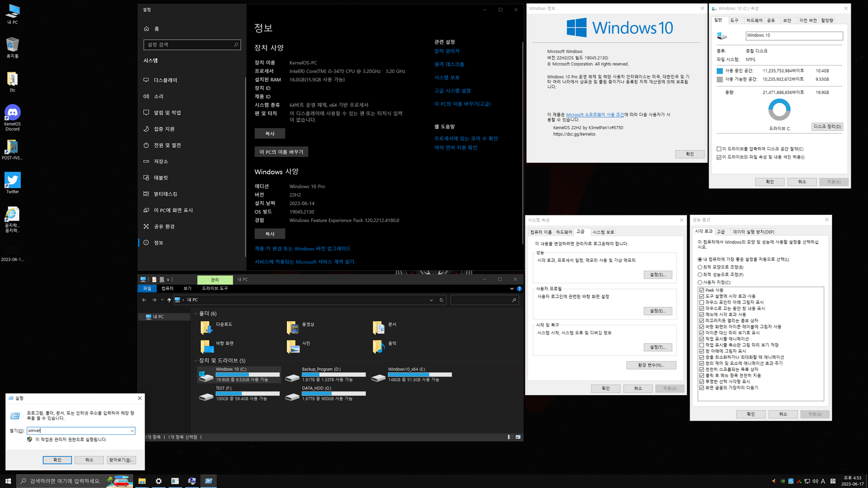
Task: Open 집중 지원 settings page
Action: (x=192, y=129)
